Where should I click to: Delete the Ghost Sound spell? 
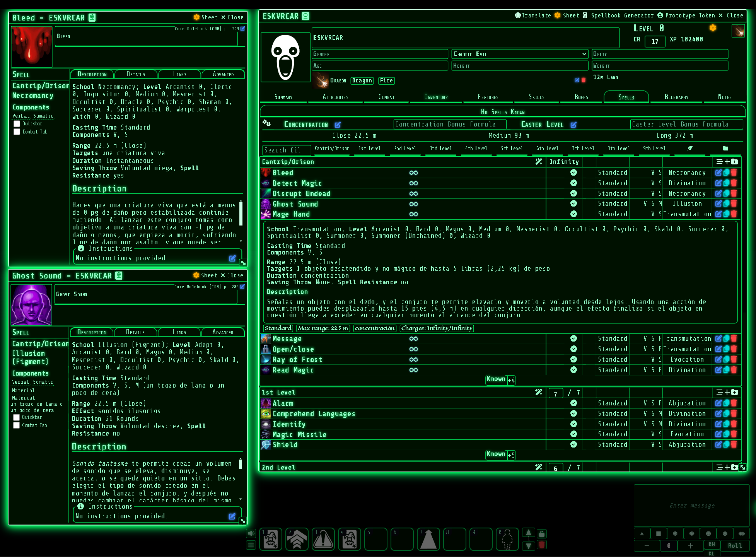[x=734, y=203]
